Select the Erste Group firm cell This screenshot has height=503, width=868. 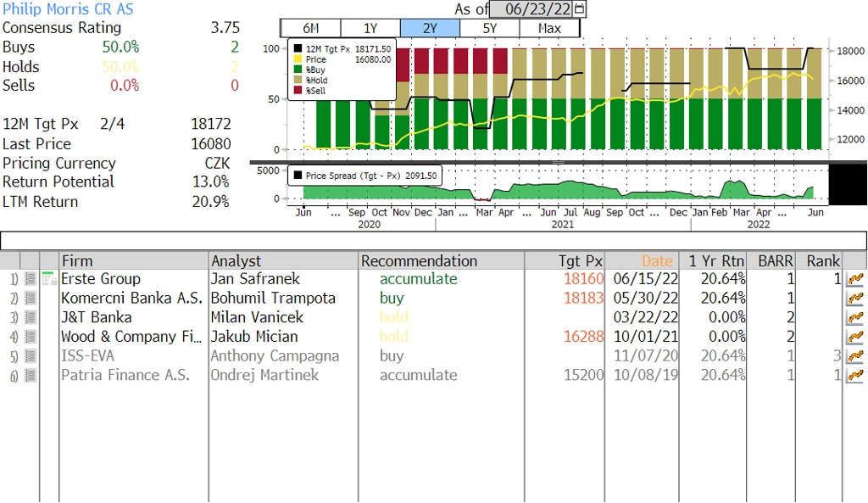click(101, 279)
